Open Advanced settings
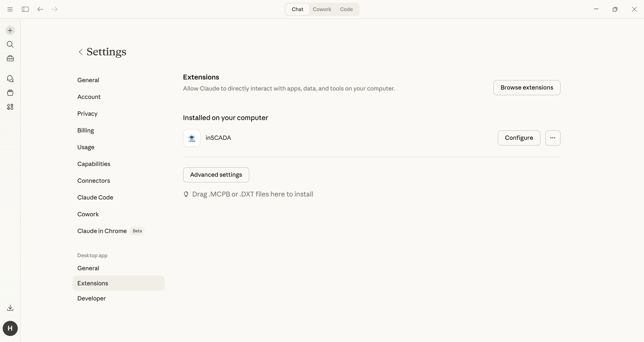Screen dimensions: 644x342 pyautogui.click(x=216, y=175)
